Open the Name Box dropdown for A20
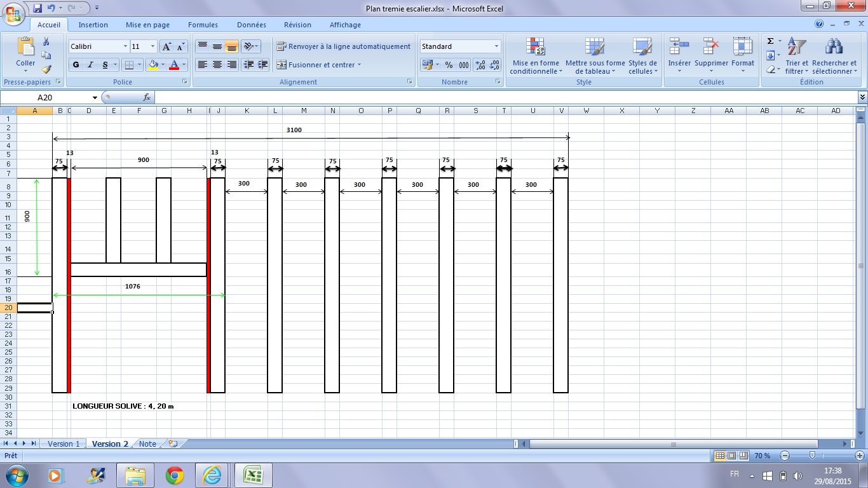Image resolution: width=868 pixels, height=488 pixels. [95, 97]
